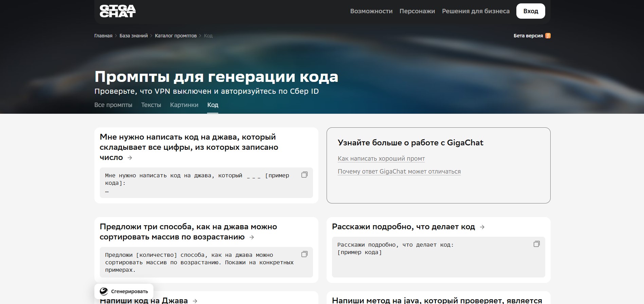
Task: Click arrow after 'сортировать массив по возрастанию'
Action: point(252,237)
